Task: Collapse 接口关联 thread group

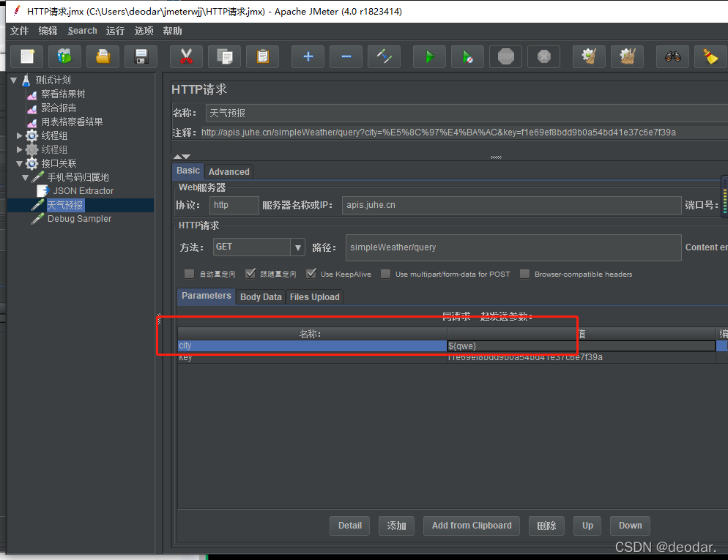Action: pos(20,164)
